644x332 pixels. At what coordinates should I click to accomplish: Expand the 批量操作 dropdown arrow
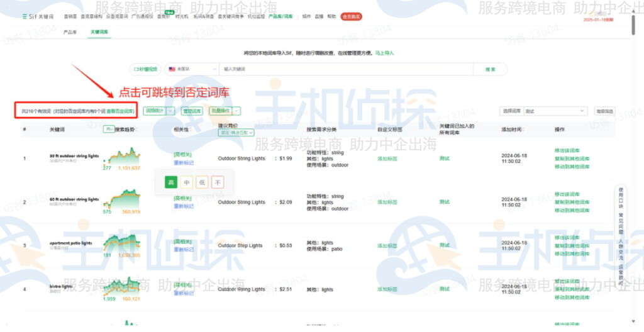(x=236, y=111)
